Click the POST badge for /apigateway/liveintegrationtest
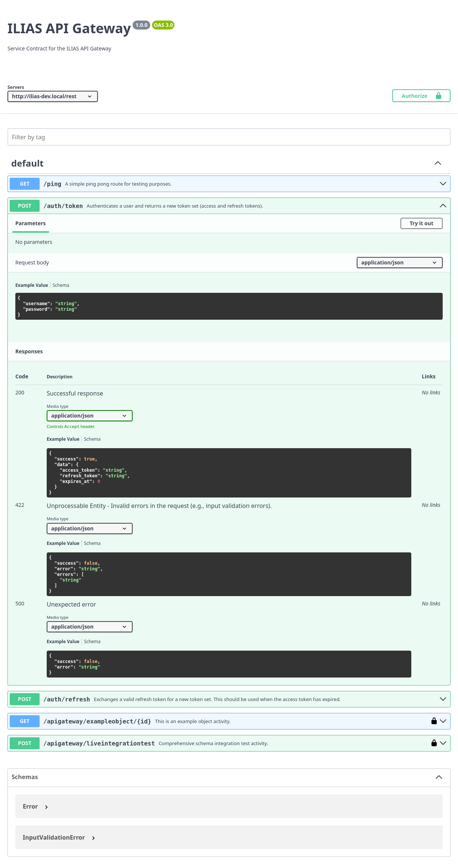 pyautogui.click(x=25, y=743)
